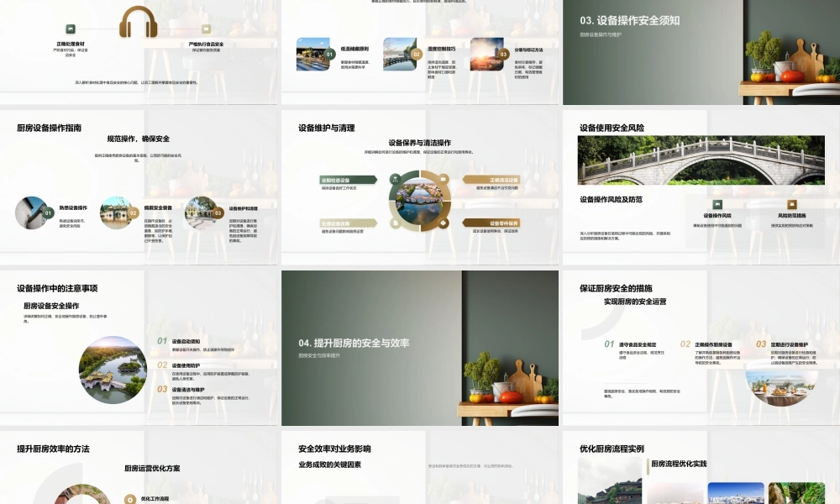Click the 03 badge beside 设备维护和清理
840x504 pixels.
coord(218,213)
